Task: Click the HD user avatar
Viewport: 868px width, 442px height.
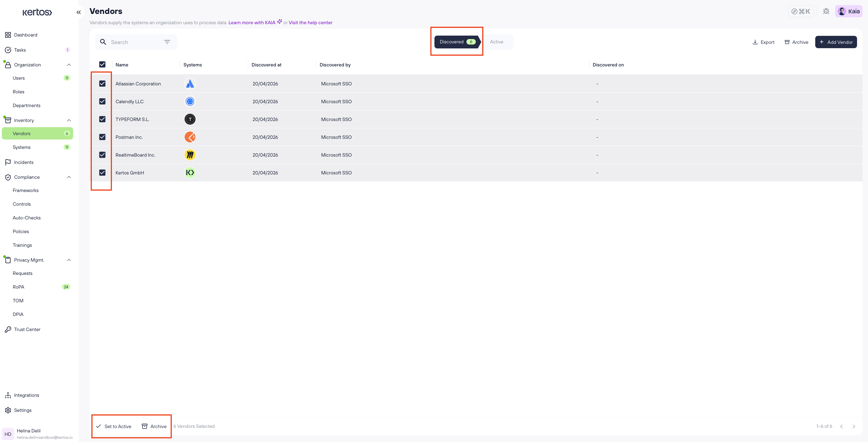Action: [x=8, y=434]
